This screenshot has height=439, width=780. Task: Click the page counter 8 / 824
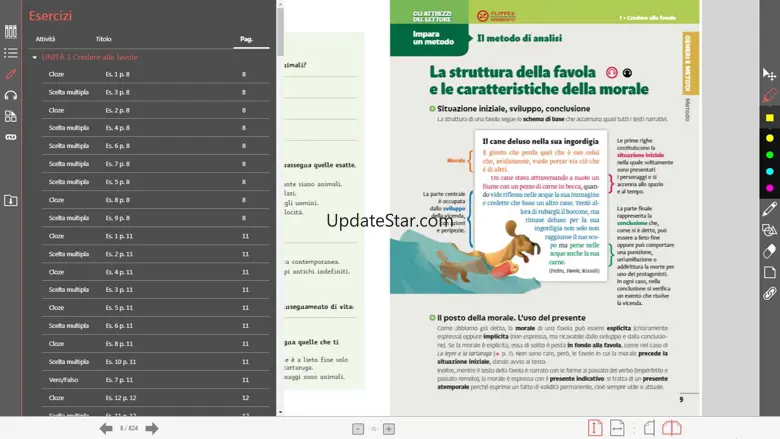[129, 428]
